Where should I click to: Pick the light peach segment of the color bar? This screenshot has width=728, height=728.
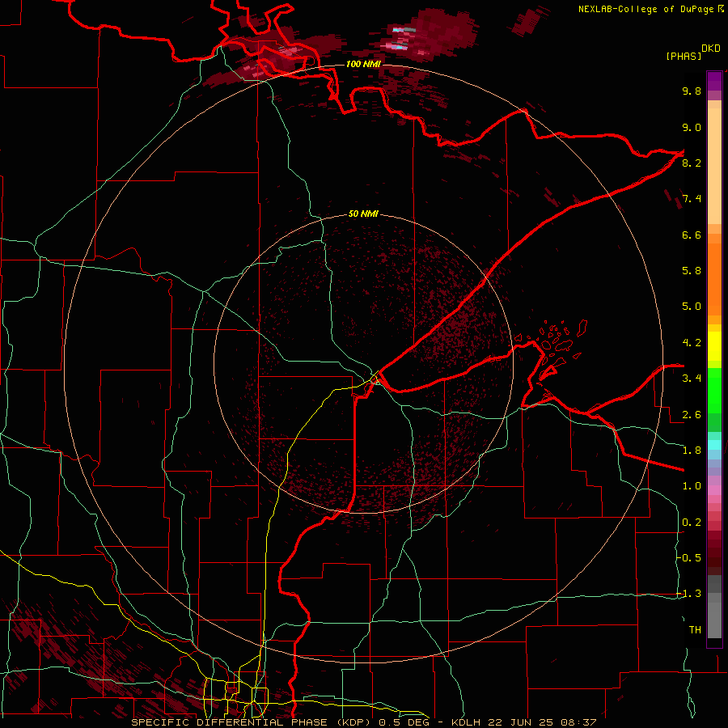click(714, 166)
